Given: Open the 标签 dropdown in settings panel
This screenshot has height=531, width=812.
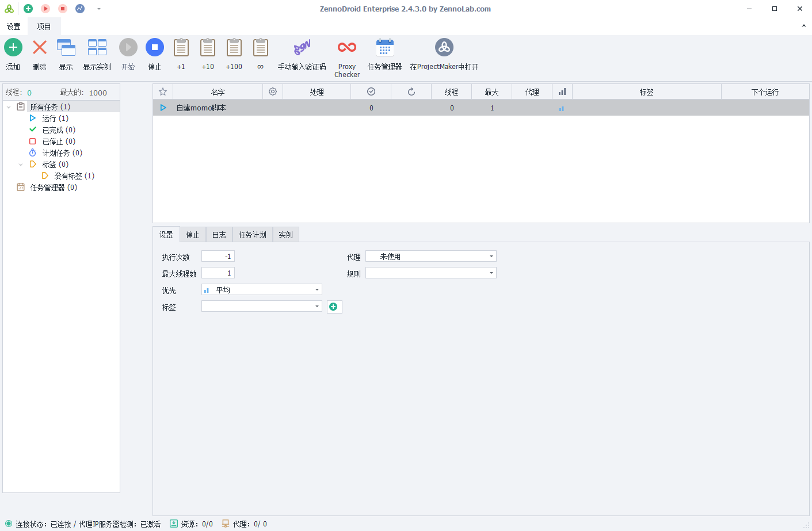Looking at the screenshot, I should click(262, 307).
